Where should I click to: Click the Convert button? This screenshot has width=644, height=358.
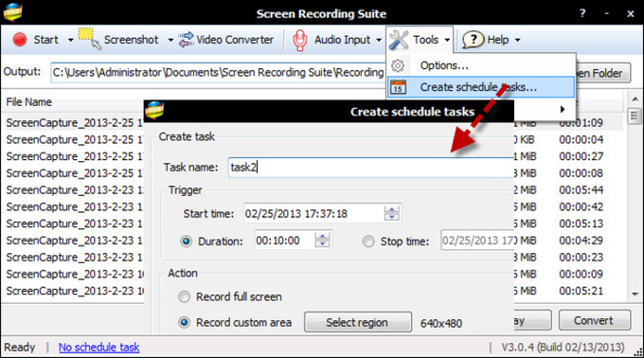[x=594, y=320]
